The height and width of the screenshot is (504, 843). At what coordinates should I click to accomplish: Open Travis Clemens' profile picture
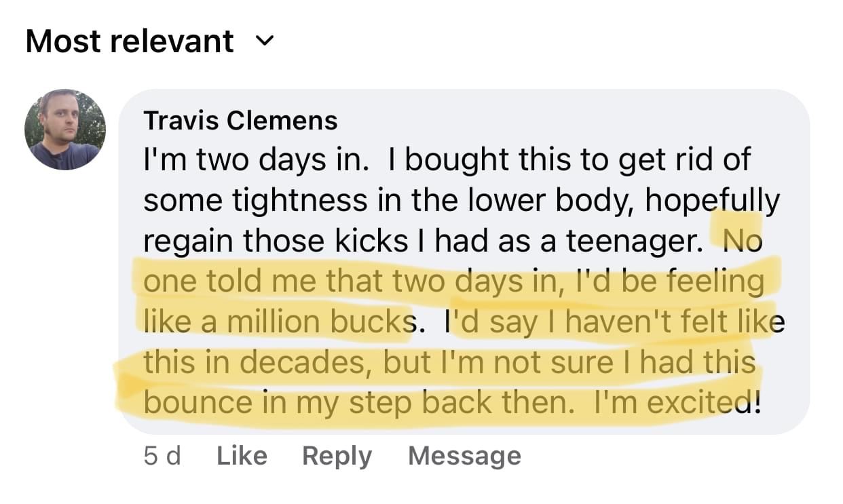pyautogui.click(x=65, y=130)
